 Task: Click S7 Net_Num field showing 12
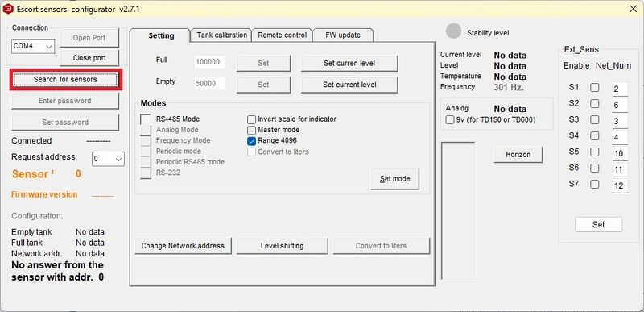[620, 185]
